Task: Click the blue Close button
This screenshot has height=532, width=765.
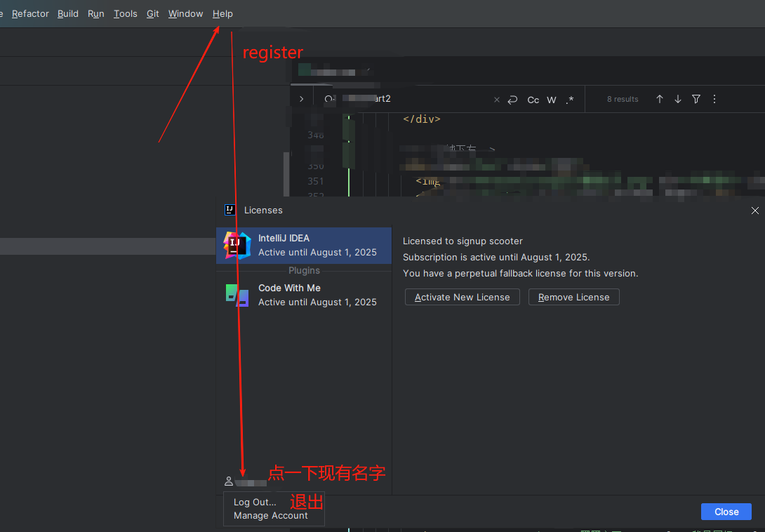Action: pyautogui.click(x=726, y=512)
